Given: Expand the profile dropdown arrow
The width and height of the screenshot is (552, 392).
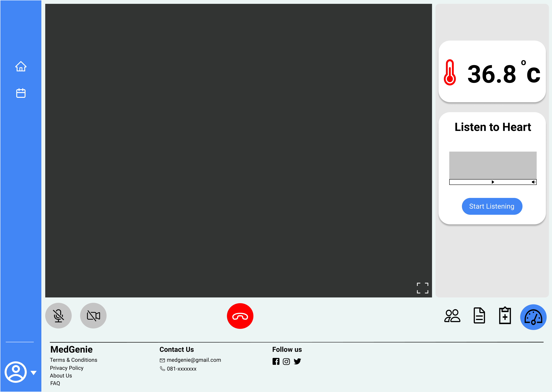Looking at the screenshot, I should (34, 373).
